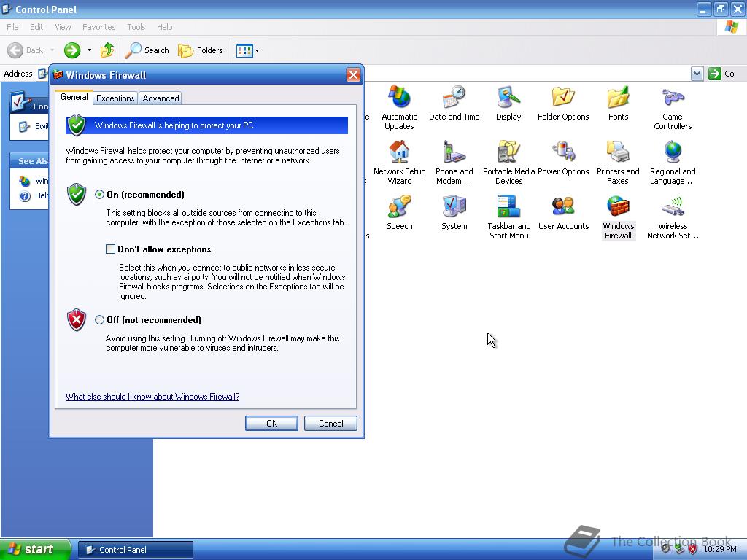Check the Don't allow exceptions box
This screenshot has width=747, height=560.
[110, 249]
